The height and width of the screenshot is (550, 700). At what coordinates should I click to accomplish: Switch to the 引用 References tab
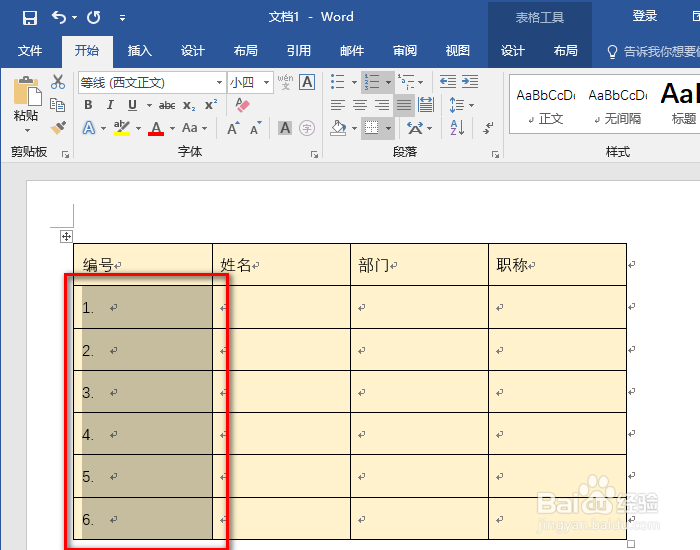tap(299, 51)
